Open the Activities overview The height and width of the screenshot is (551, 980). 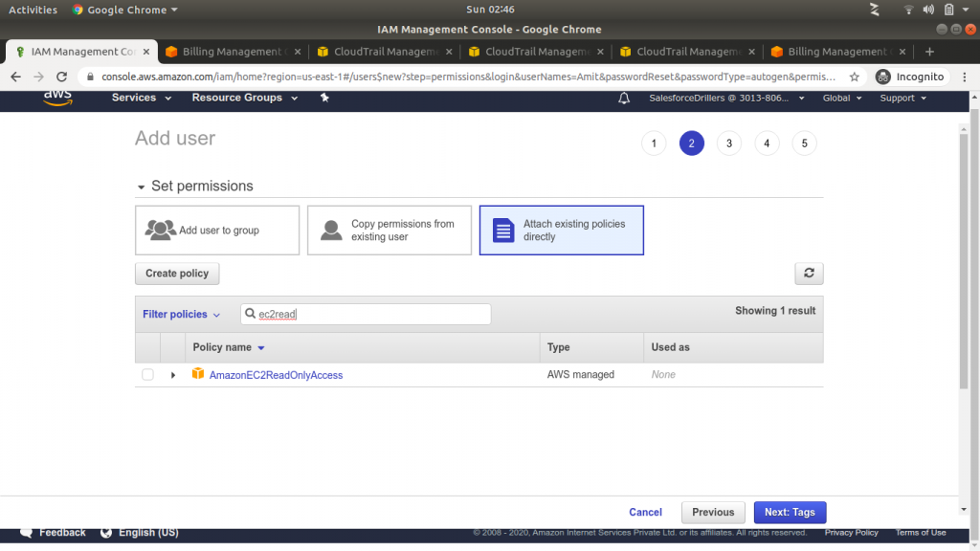33,10
